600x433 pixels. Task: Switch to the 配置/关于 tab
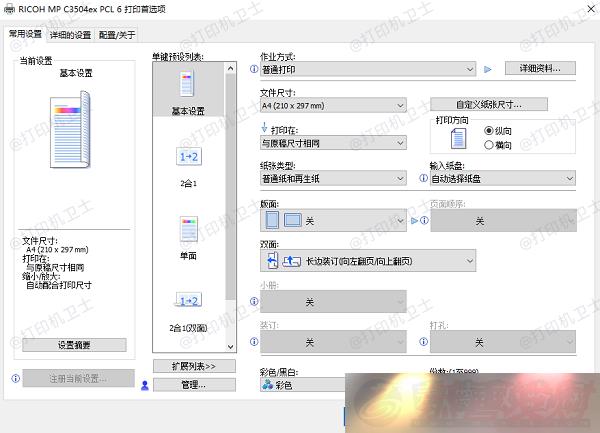tap(117, 35)
